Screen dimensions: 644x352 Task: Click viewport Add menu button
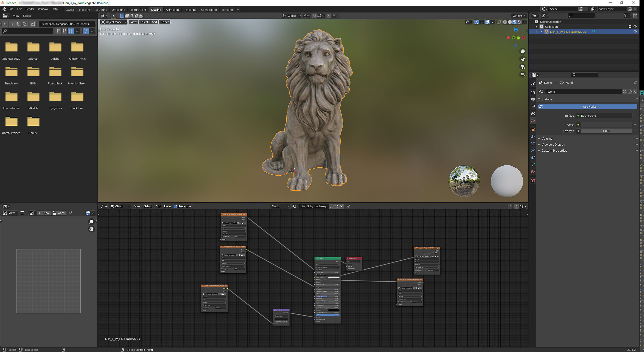[154, 22]
